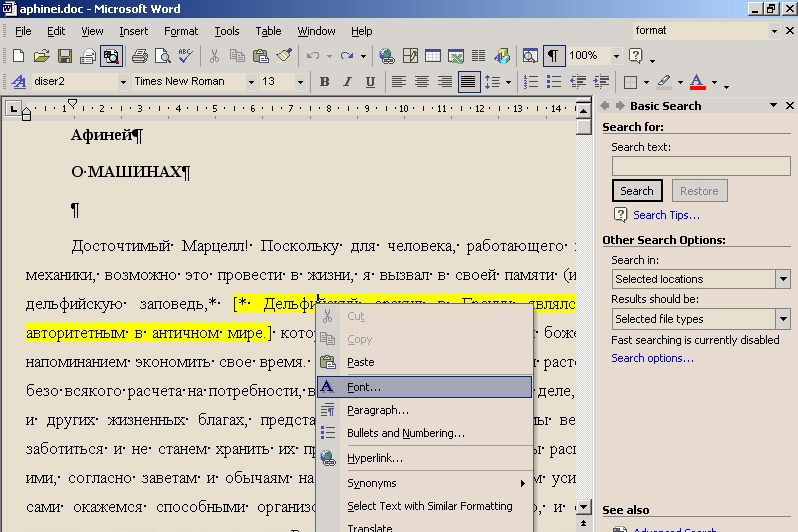Toggle Show/Hide paragraph marks button
This screenshot has height=532, width=798.
553,57
